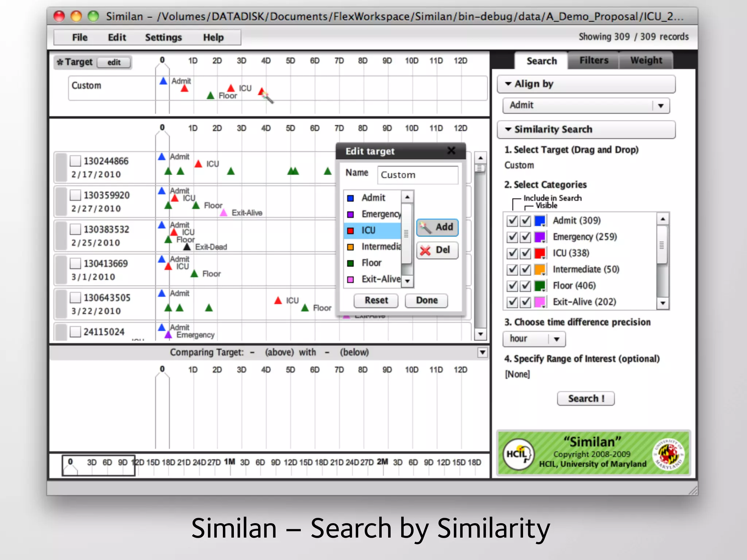This screenshot has height=560, width=747.
Task: Select ICU in Edit target category list
Action: 372,230
